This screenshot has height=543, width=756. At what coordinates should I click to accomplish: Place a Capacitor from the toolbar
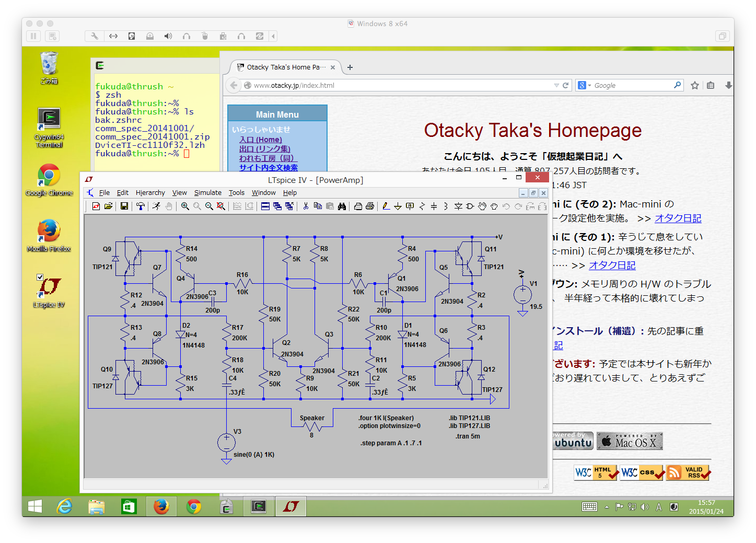pyautogui.click(x=434, y=206)
